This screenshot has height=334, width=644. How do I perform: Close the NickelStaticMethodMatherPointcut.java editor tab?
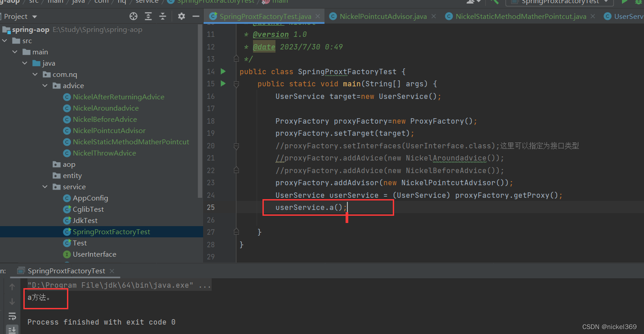point(593,16)
